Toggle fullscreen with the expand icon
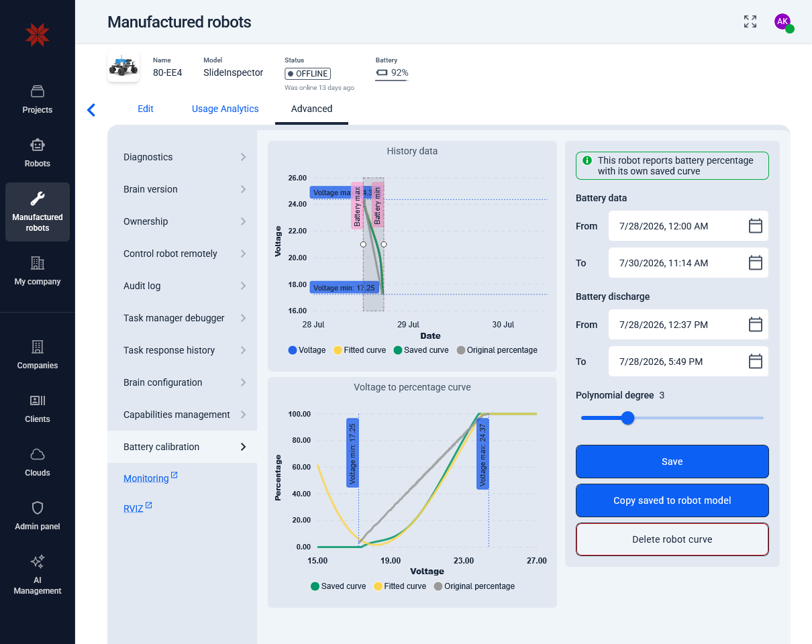Screen dimensions: 812x644 point(750,21)
